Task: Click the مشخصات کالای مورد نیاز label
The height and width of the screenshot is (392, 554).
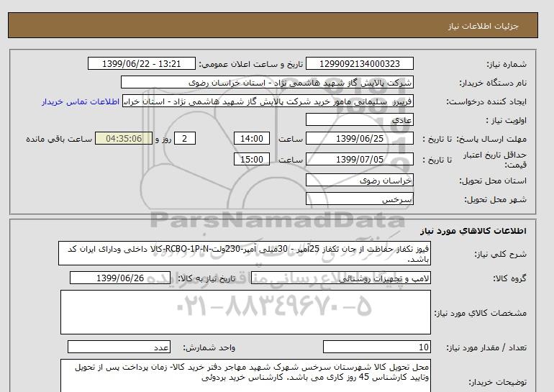Action: pyautogui.click(x=481, y=313)
